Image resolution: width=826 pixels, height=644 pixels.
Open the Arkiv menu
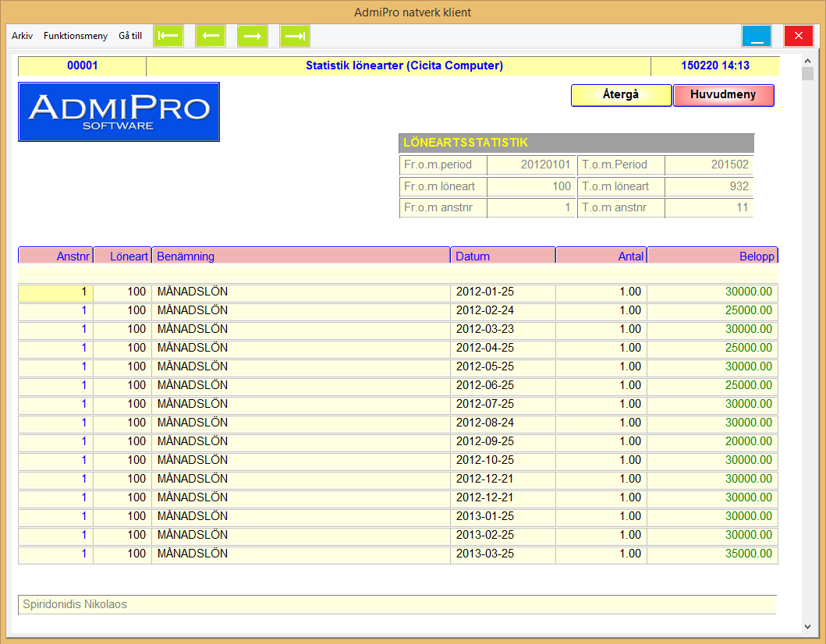point(22,36)
